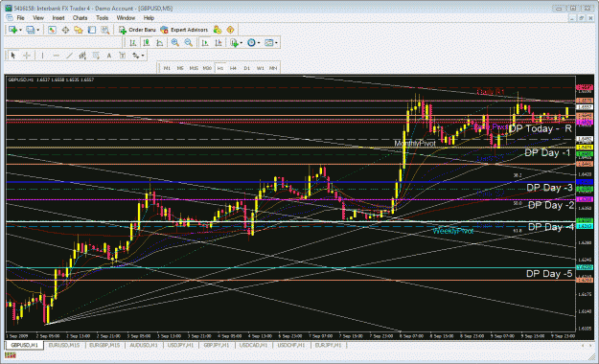Expand the Arrows tool dropdown
599x364 pixels.
(x=143, y=56)
